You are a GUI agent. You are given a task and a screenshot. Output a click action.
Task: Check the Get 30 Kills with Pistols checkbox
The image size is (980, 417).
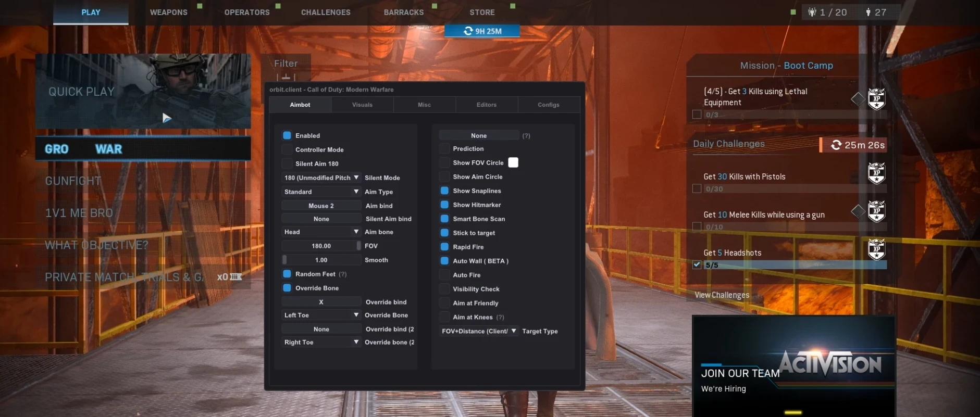(x=697, y=188)
